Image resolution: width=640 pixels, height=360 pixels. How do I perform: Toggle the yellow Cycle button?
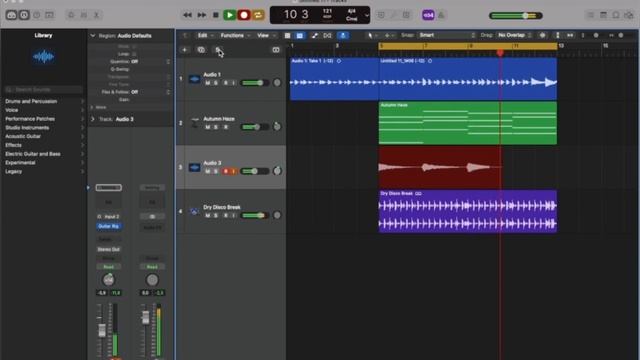[258, 15]
